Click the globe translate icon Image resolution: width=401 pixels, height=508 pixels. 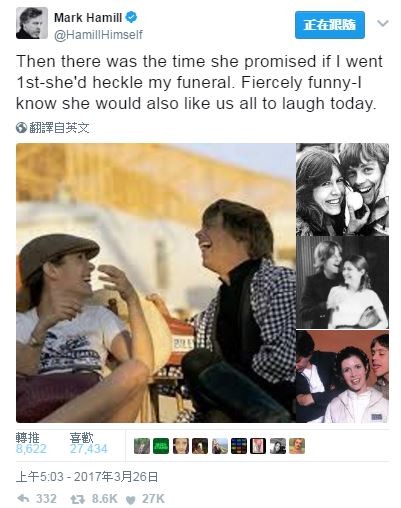21,128
